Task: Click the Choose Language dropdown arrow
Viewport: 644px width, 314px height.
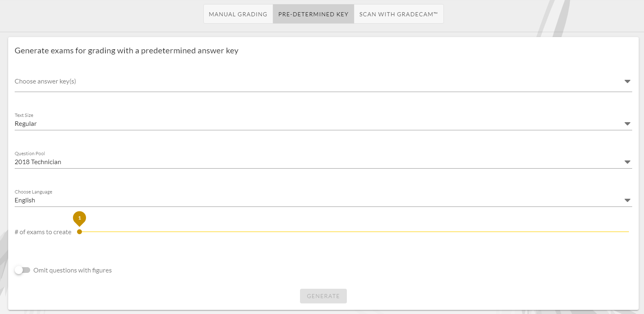Action: coord(627,200)
